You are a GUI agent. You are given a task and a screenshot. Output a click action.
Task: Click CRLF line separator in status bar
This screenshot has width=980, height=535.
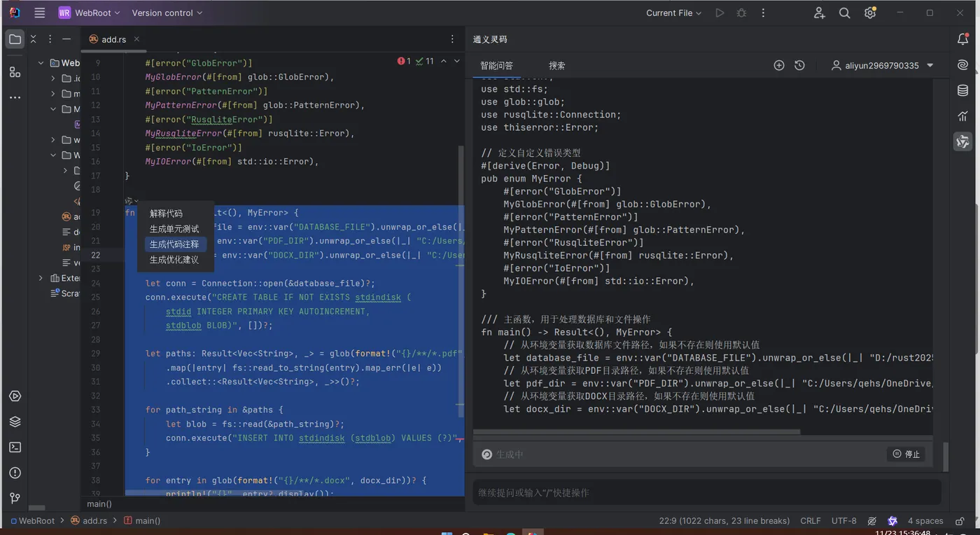(x=811, y=521)
